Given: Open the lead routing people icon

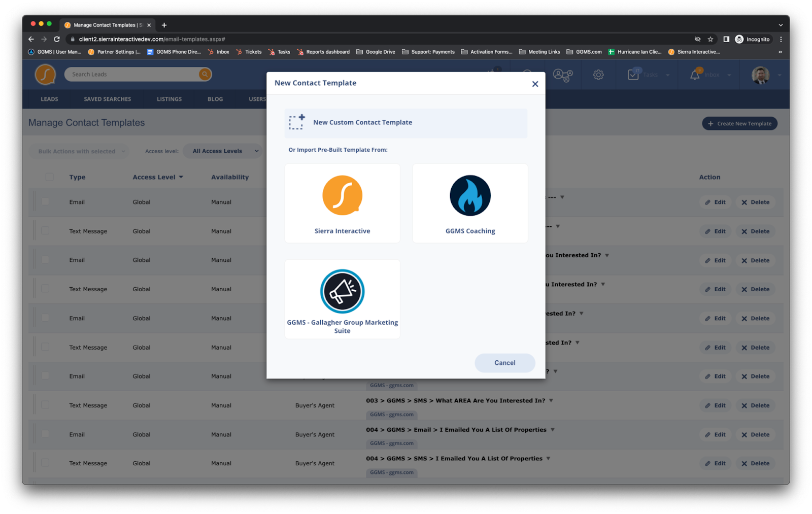Looking at the screenshot, I should 563,75.
